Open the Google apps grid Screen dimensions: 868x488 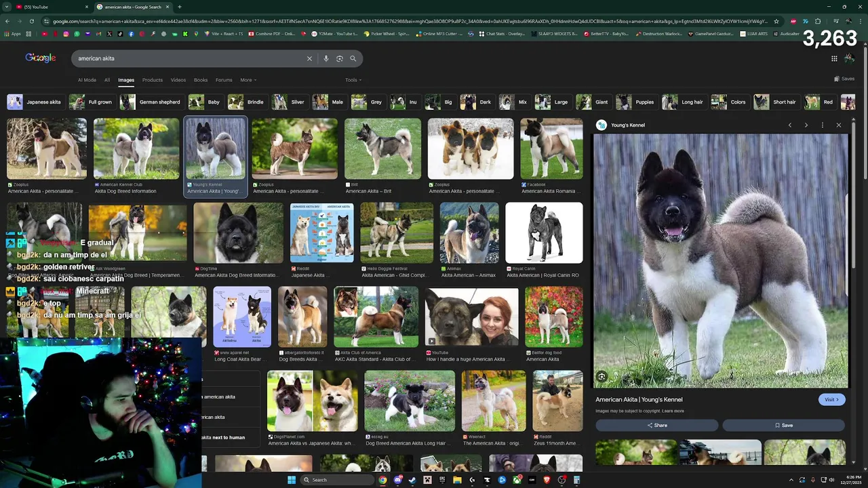[834, 58]
